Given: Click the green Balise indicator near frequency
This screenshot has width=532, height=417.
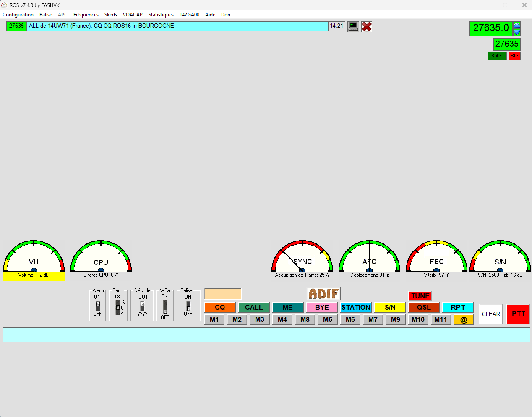Looking at the screenshot, I should (497, 56).
